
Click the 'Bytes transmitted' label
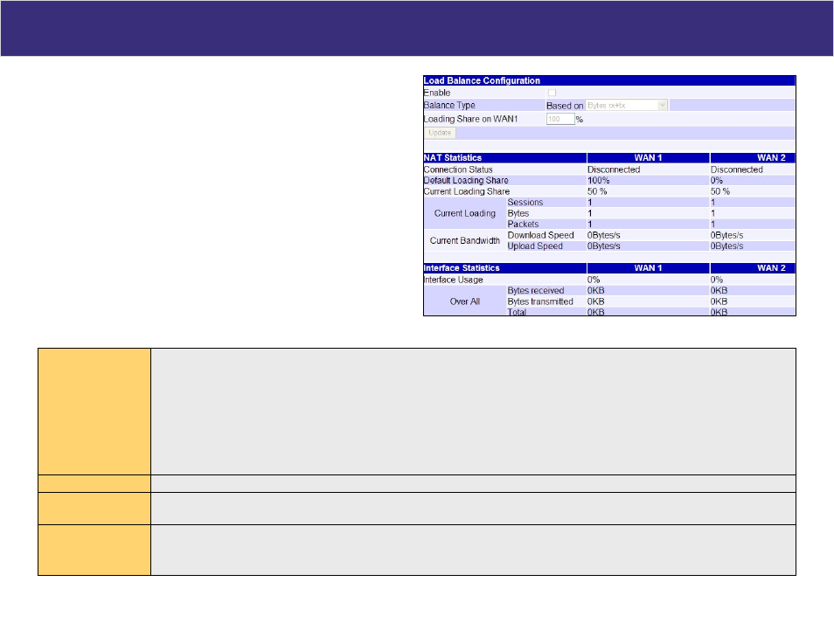(540, 301)
